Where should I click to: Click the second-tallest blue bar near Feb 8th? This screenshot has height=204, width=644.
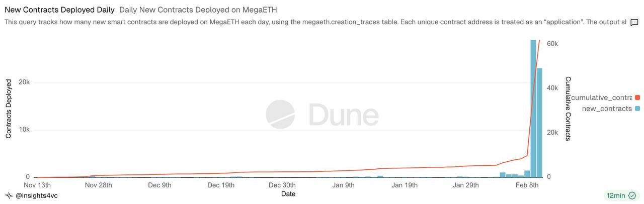point(539,123)
